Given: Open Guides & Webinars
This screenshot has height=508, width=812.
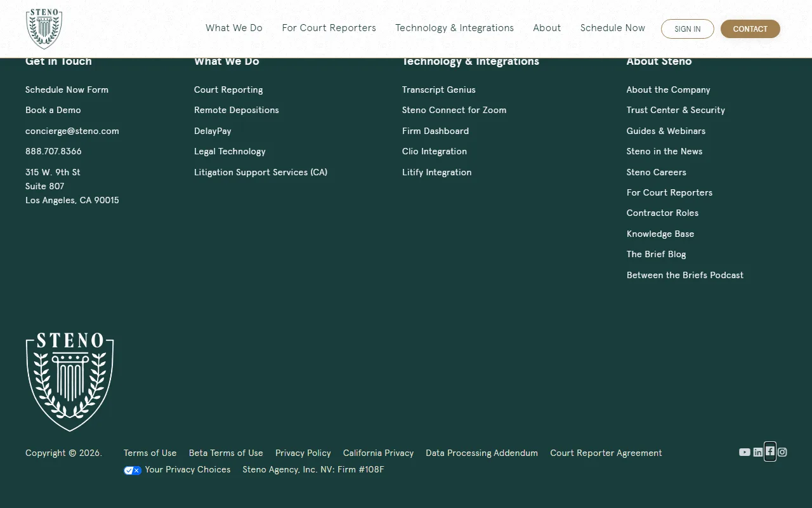Looking at the screenshot, I should (666, 131).
